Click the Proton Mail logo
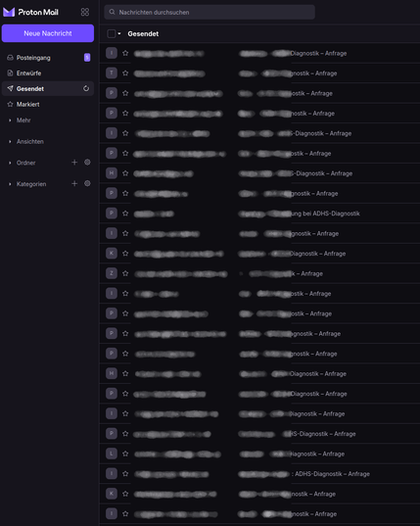This screenshot has width=420, height=526. pyautogui.click(x=30, y=12)
